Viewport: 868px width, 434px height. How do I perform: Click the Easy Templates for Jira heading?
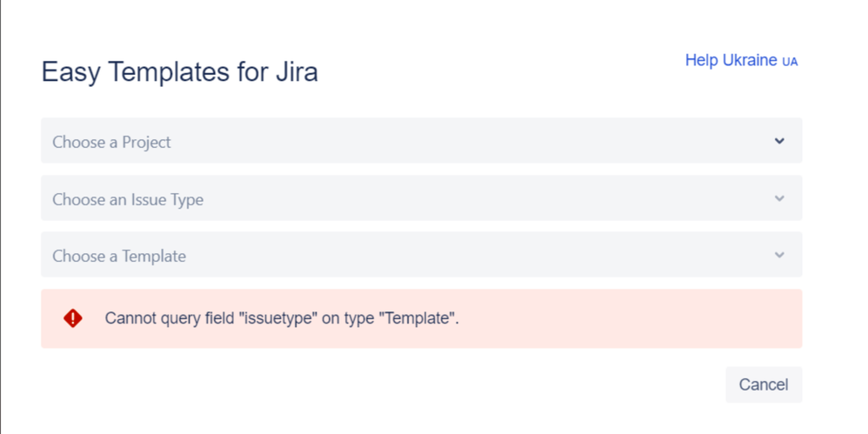180,72
